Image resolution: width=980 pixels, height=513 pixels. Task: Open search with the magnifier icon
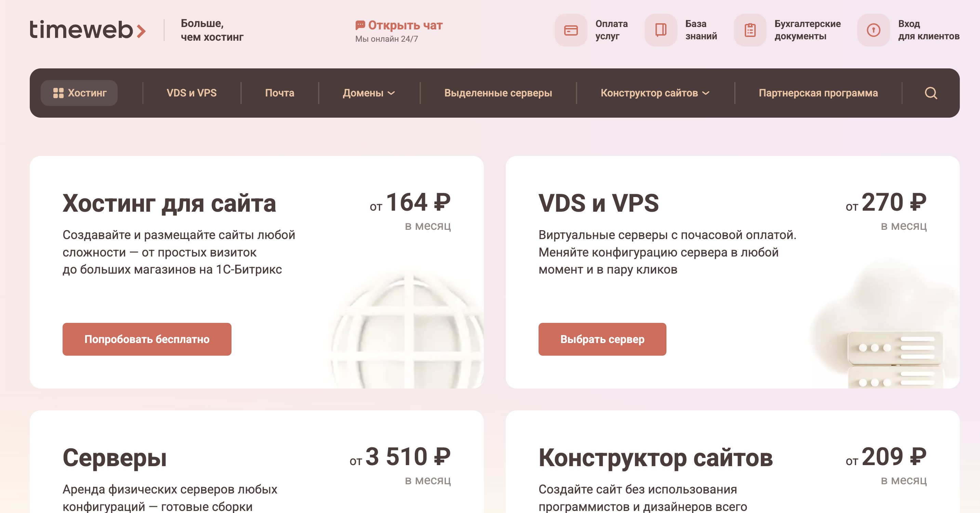tap(931, 93)
